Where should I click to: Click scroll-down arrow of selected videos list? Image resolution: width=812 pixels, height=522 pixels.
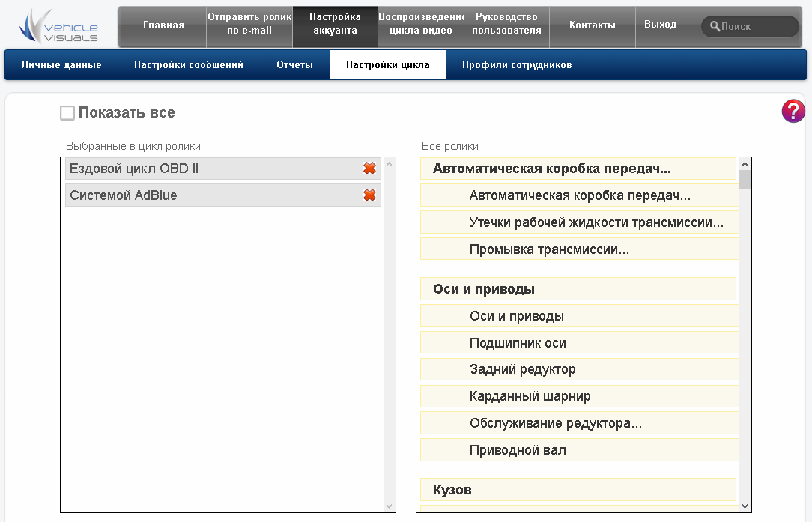(x=389, y=506)
